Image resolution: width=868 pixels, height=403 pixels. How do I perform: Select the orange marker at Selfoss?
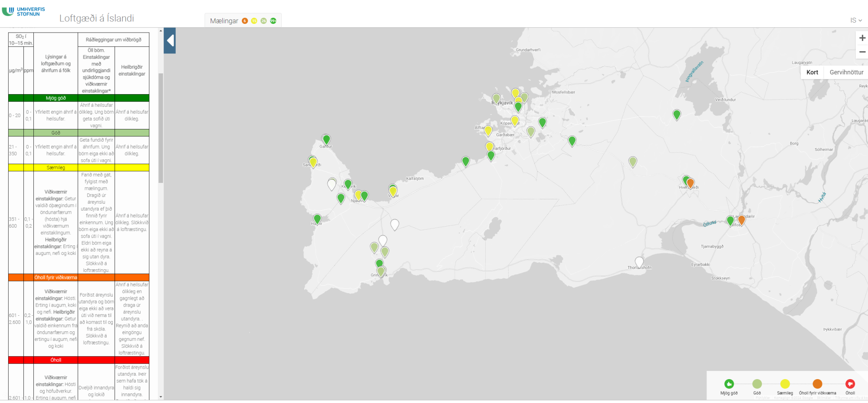click(742, 220)
